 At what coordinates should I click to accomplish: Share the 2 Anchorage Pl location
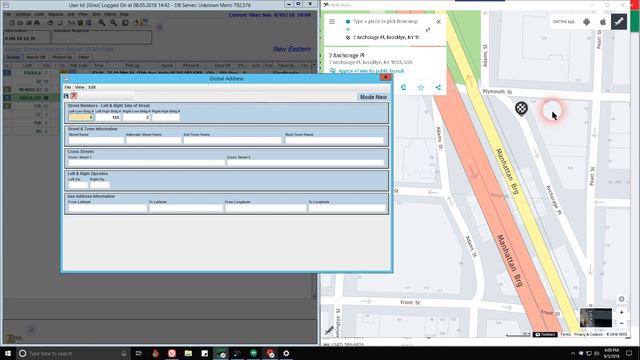438,87
